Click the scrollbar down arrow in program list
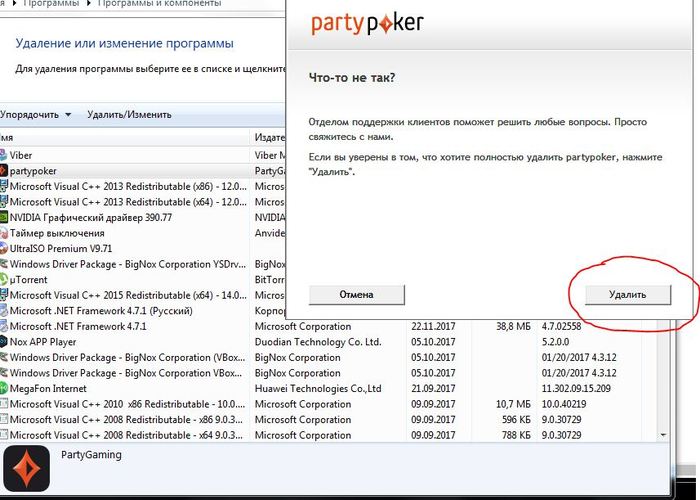The height and width of the screenshot is (500, 700). [663, 435]
